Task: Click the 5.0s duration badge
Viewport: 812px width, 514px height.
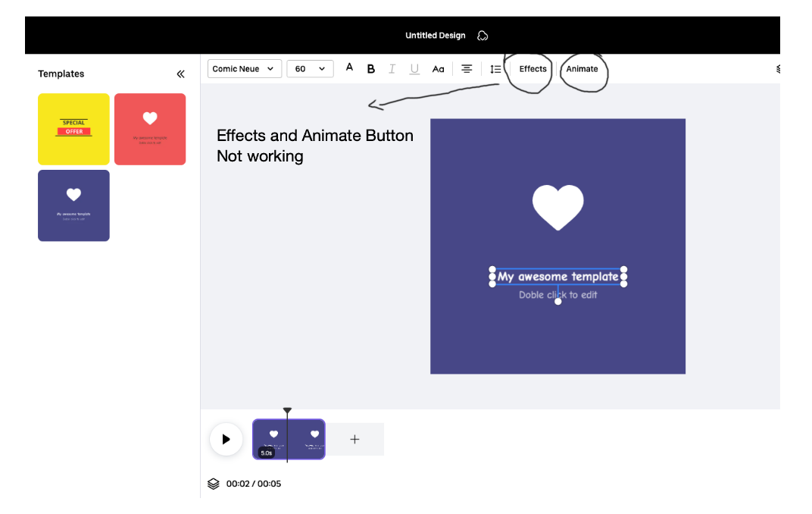Action: point(266,453)
